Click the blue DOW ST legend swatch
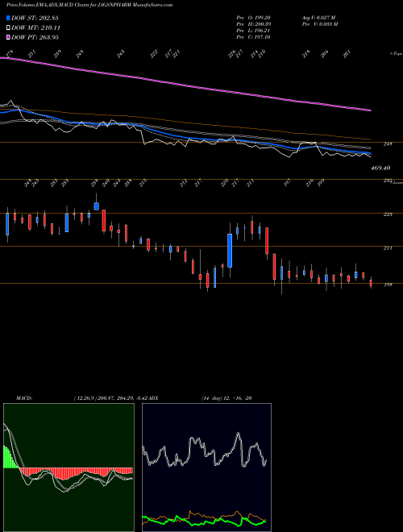The height and width of the screenshot is (532, 403). [x=9, y=18]
